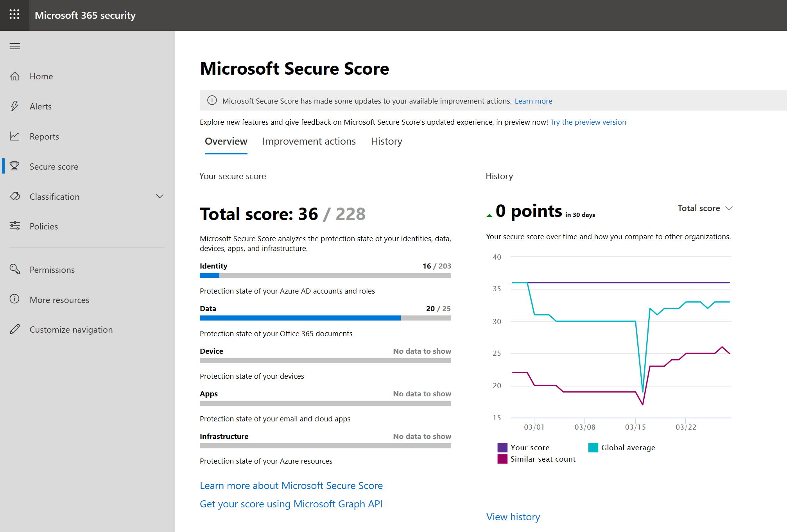Screen dimensions: 787x532
Task: Click Infrastructure's No data to show text
Action: coord(422,436)
